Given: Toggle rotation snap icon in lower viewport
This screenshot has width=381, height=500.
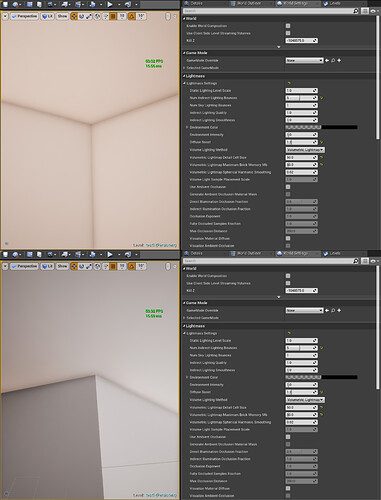Looking at the screenshot, I should click(x=132, y=266).
